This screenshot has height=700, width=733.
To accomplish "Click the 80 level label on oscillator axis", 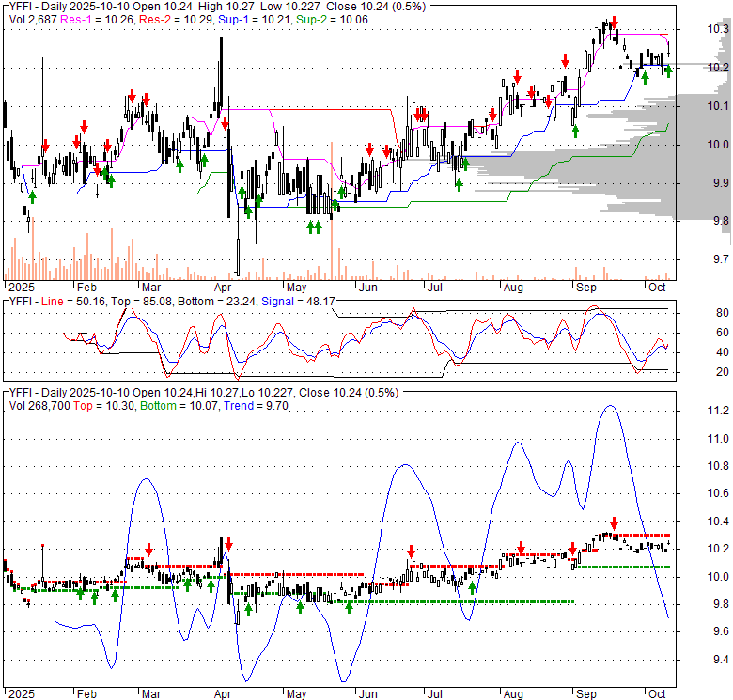I will pos(723,313).
